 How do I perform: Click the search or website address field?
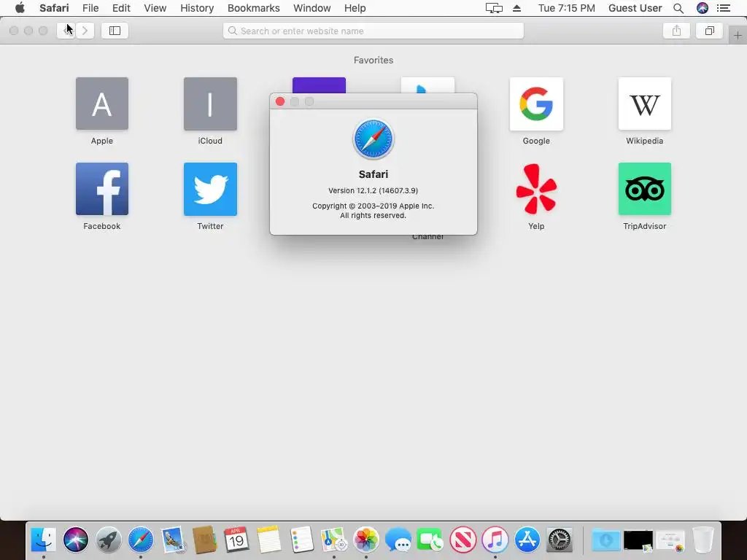click(x=373, y=31)
